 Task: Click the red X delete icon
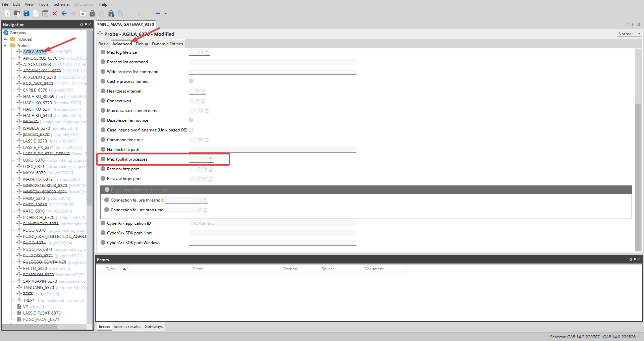55,13
